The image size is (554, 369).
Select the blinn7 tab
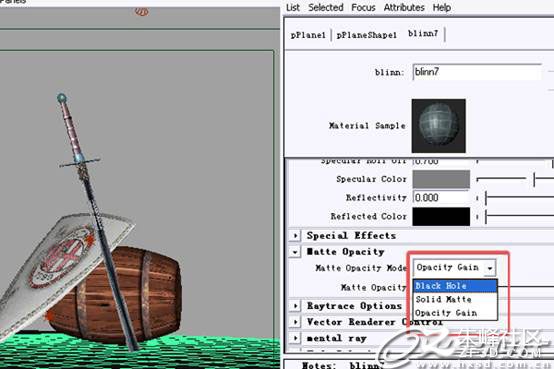pos(423,34)
